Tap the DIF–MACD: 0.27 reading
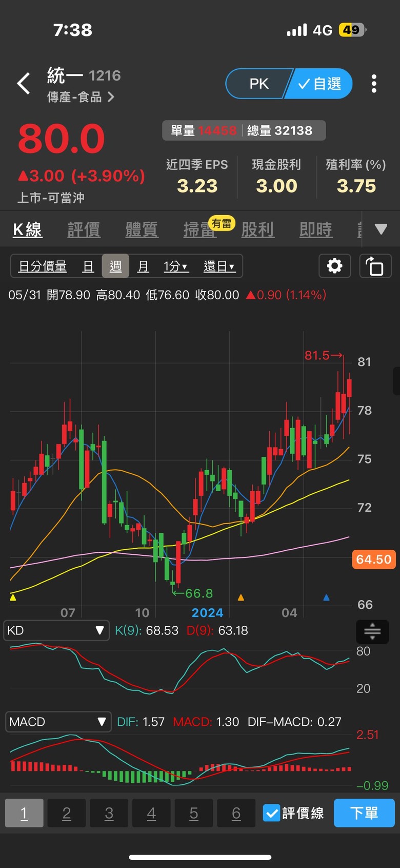Image resolution: width=400 pixels, height=868 pixels. click(x=294, y=722)
